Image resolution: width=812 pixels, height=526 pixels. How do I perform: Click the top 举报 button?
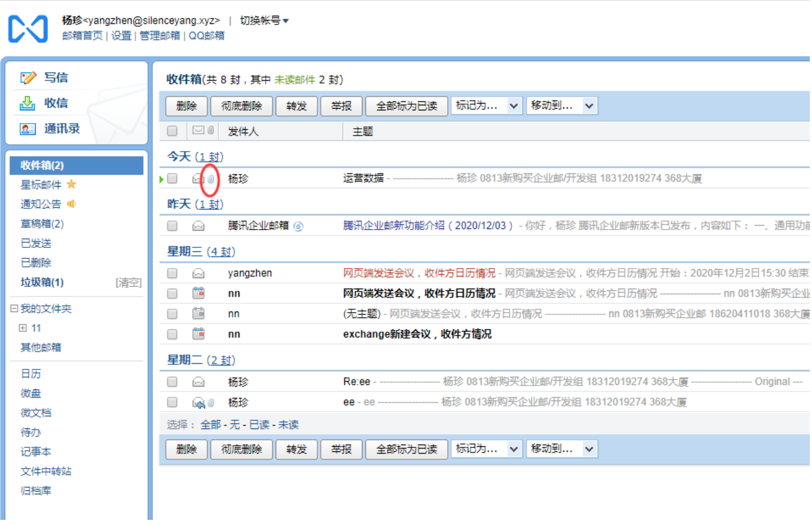(x=341, y=106)
